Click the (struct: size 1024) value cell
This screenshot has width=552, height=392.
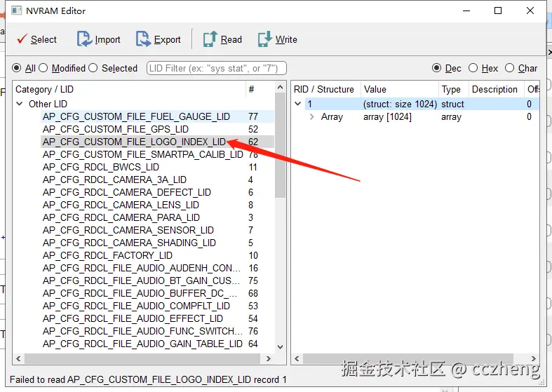pos(400,104)
